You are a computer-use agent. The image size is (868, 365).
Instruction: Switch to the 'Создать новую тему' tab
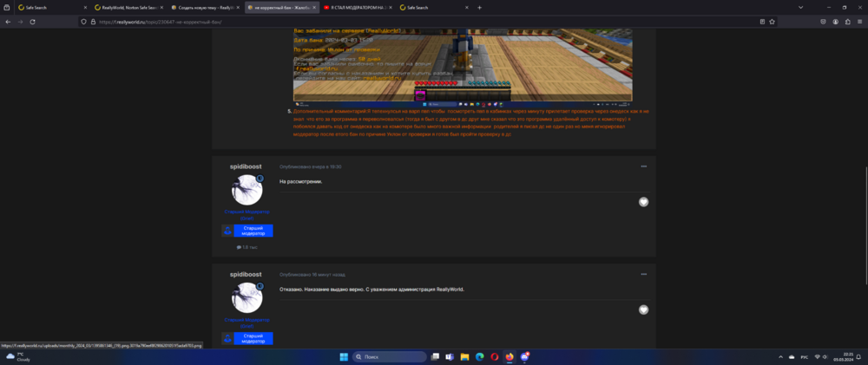tap(205, 8)
